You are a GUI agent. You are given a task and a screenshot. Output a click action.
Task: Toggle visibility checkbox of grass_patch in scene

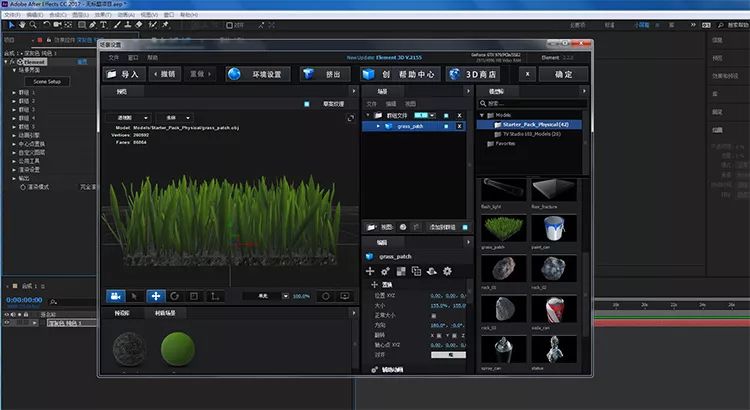pos(447,127)
